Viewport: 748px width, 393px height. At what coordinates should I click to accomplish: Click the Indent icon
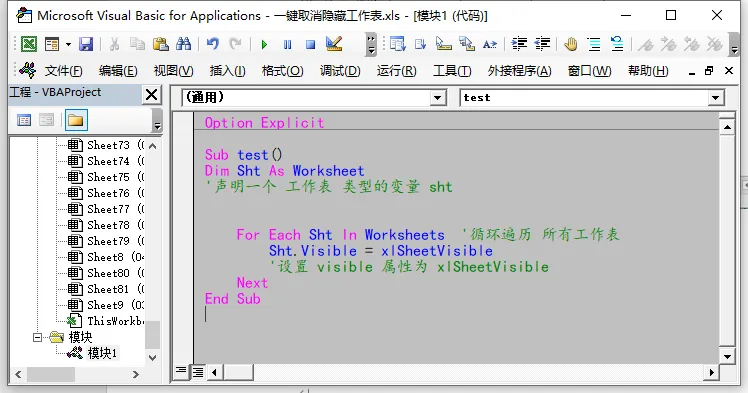(519, 44)
